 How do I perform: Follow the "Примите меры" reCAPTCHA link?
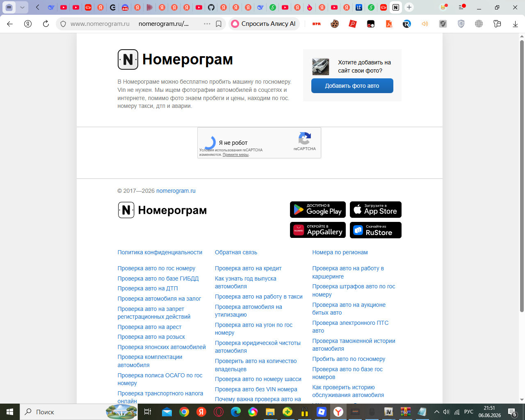click(235, 155)
